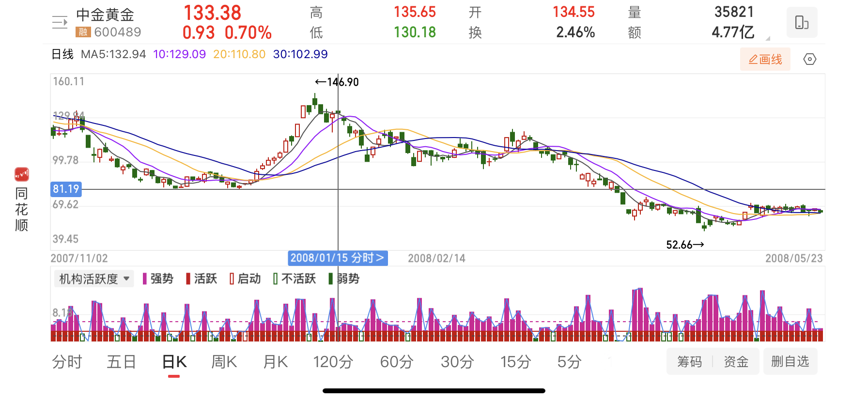The width and height of the screenshot is (868, 401).
Task: Open the stock list menu icon
Action: (60, 22)
